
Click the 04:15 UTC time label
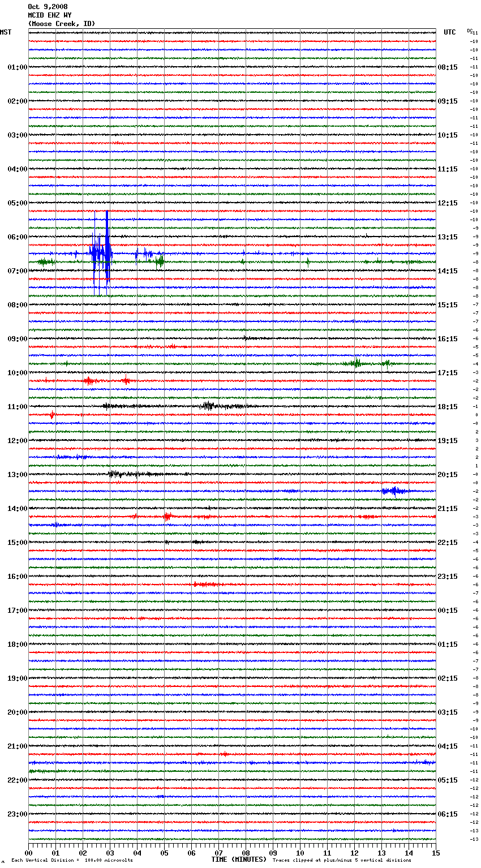(448, 746)
